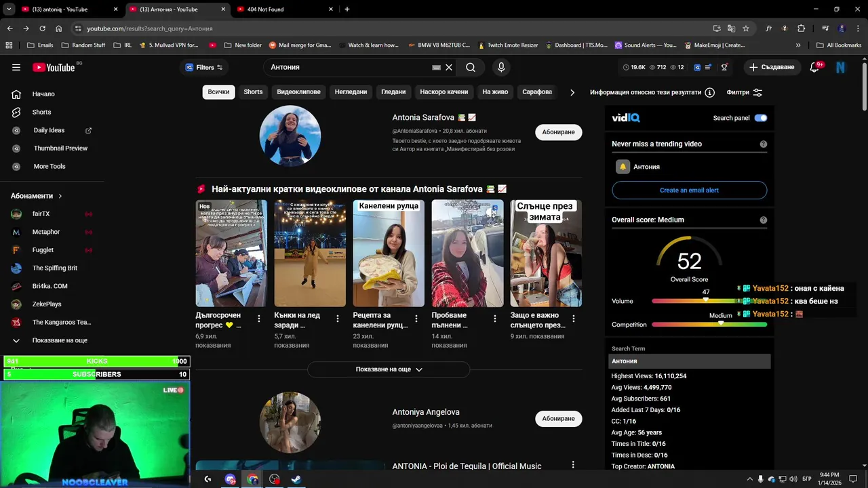Click Create an email alert

(689, 190)
